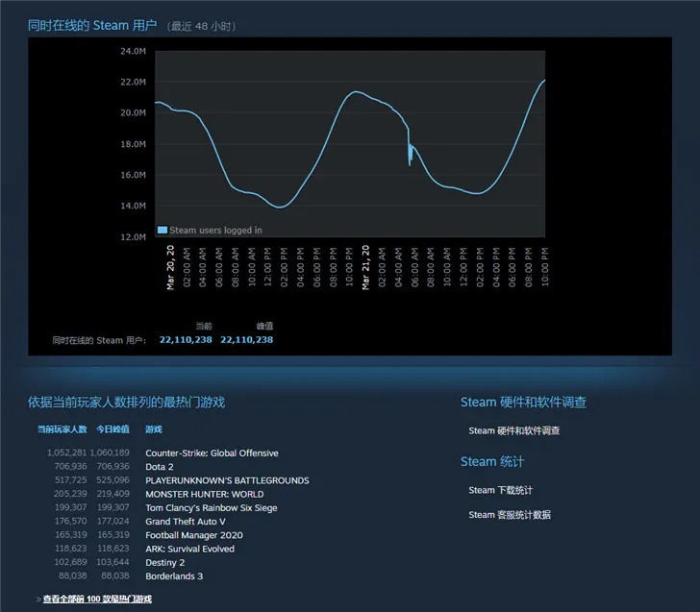The height and width of the screenshot is (612, 700).
Task: Open Borderlands 3 game page
Action: [174, 575]
